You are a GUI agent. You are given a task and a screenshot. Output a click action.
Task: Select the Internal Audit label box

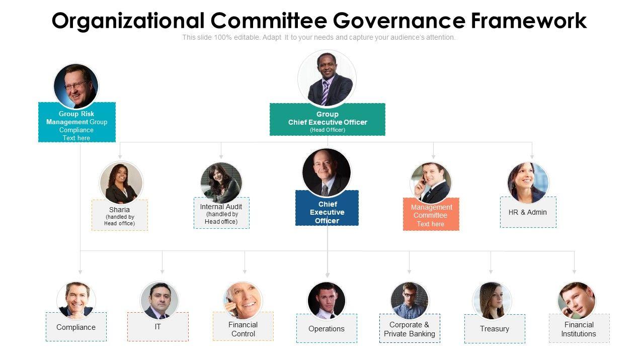click(x=221, y=214)
